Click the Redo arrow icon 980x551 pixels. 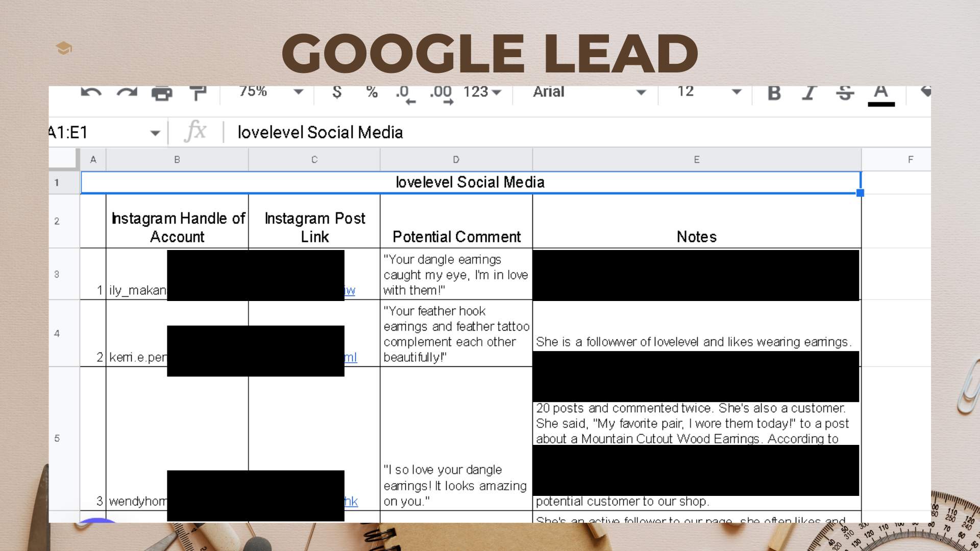[127, 93]
